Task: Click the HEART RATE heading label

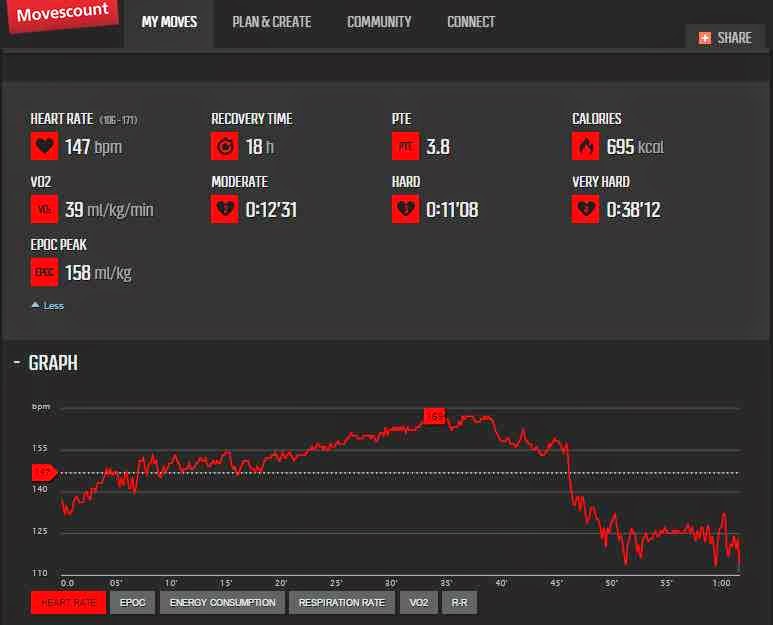Action: (62, 119)
